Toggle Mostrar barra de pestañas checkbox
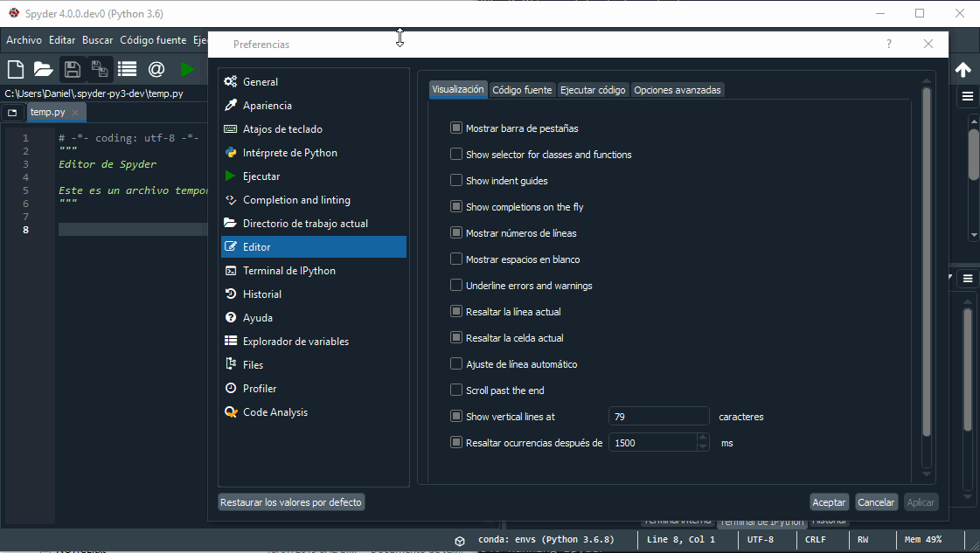The image size is (980, 553). [x=456, y=128]
